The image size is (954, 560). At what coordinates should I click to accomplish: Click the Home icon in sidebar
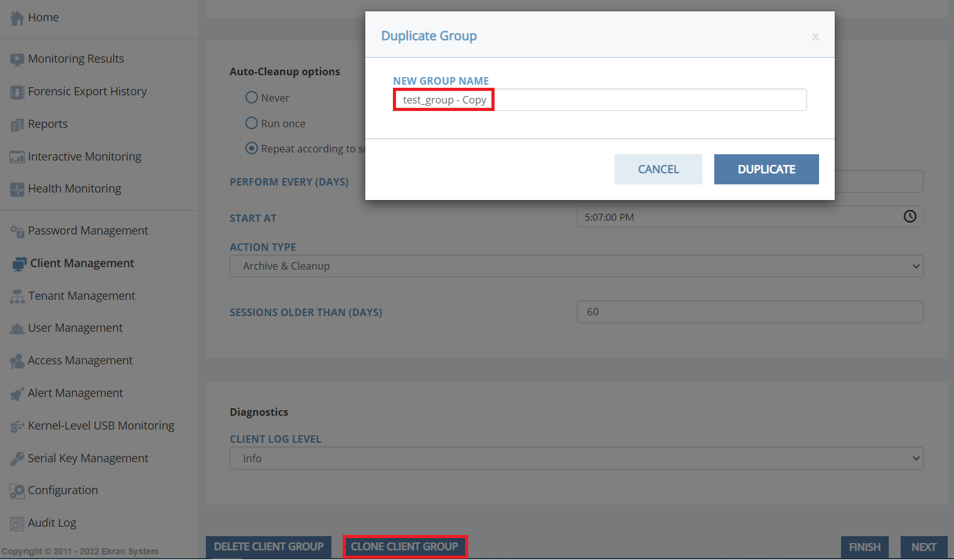(17, 18)
